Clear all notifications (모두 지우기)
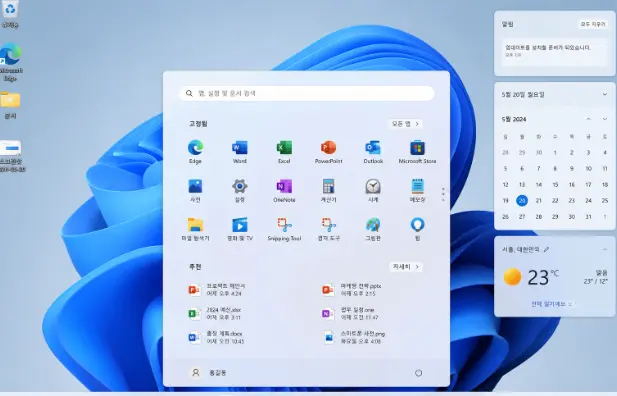The image size is (617, 396). tap(593, 24)
